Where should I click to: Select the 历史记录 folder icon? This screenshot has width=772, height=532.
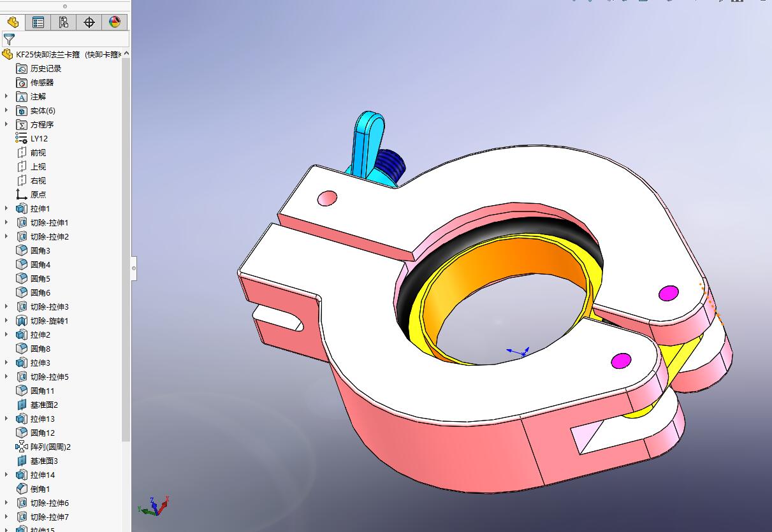tap(22, 68)
